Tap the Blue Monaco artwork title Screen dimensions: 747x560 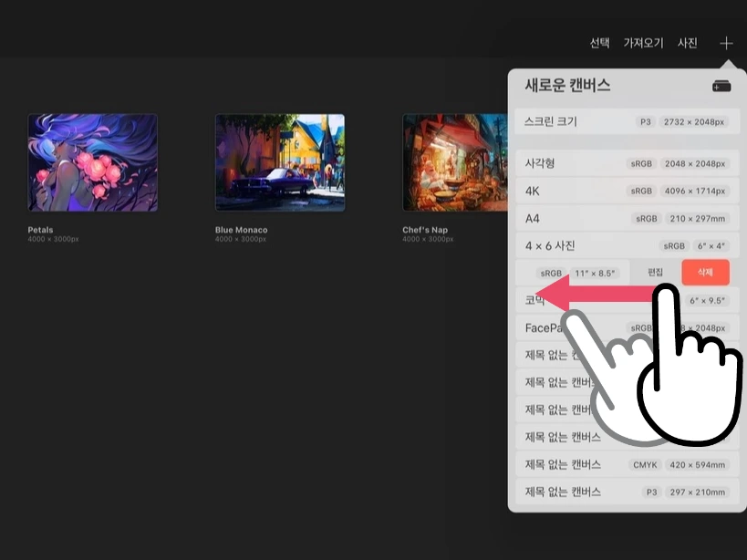click(241, 230)
